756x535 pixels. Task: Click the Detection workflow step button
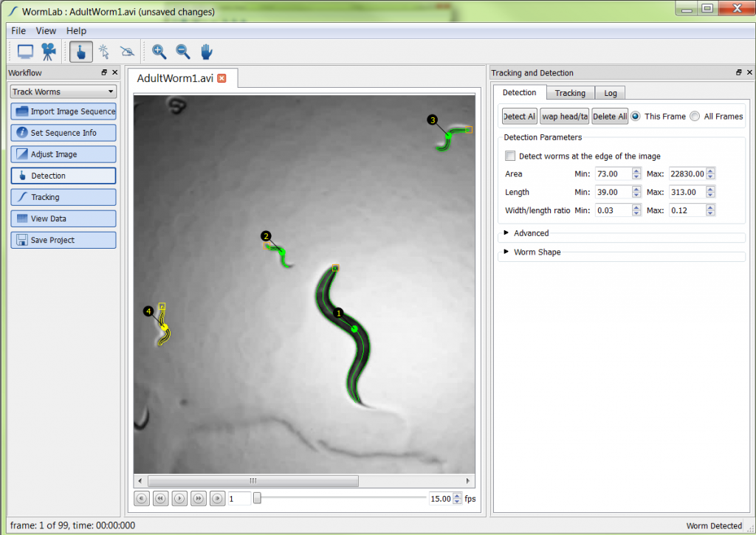point(63,176)
